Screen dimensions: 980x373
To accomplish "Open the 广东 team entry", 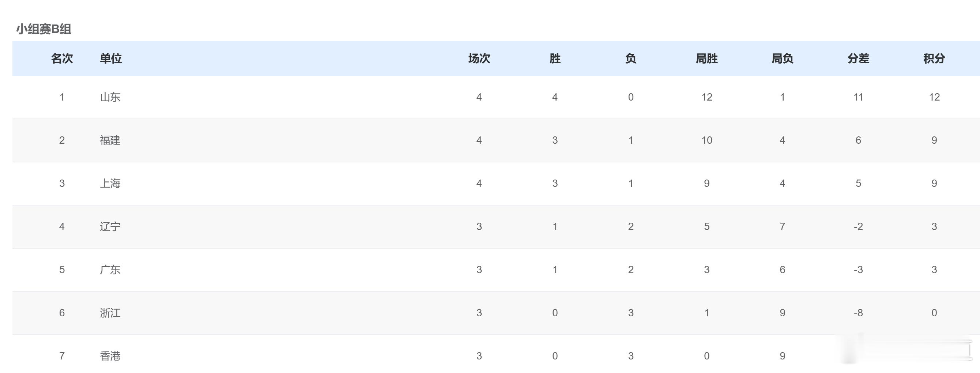I will pyautogui.click(x=110, y=270).
